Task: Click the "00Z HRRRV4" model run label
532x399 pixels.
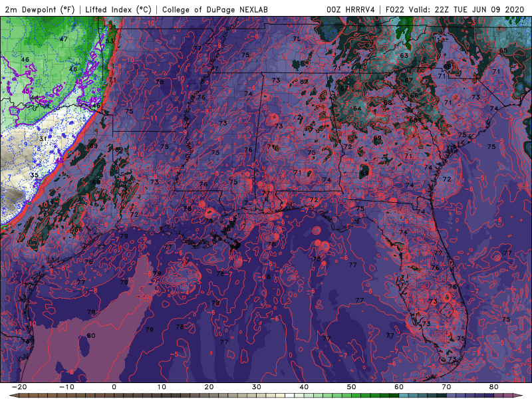Action: 350,9
